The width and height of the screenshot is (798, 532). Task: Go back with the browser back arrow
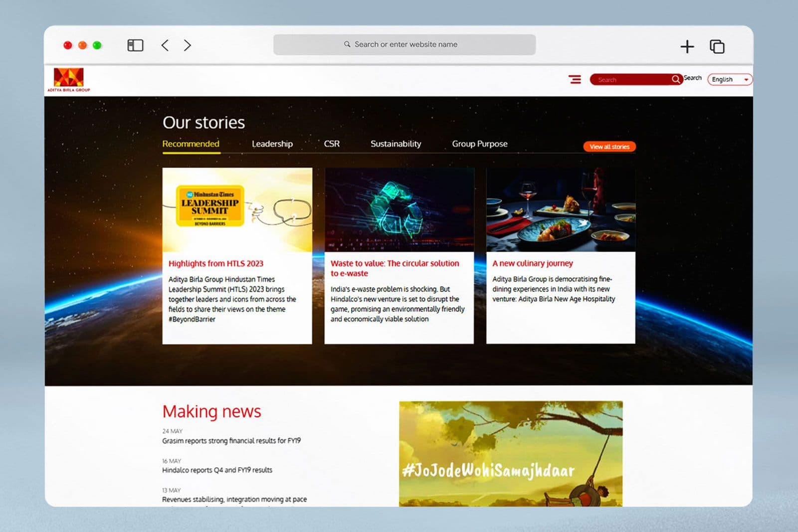pos(165,45)
